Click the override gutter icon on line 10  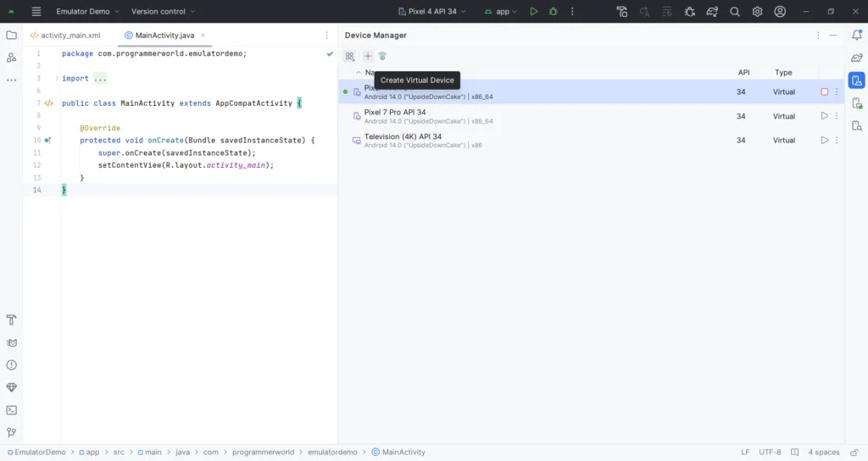pyautogui.click(x=47, y=141)
